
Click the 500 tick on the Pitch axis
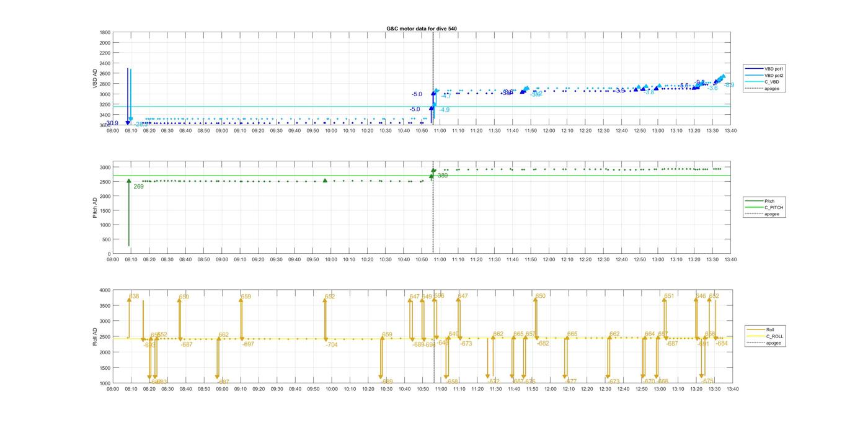106,240
